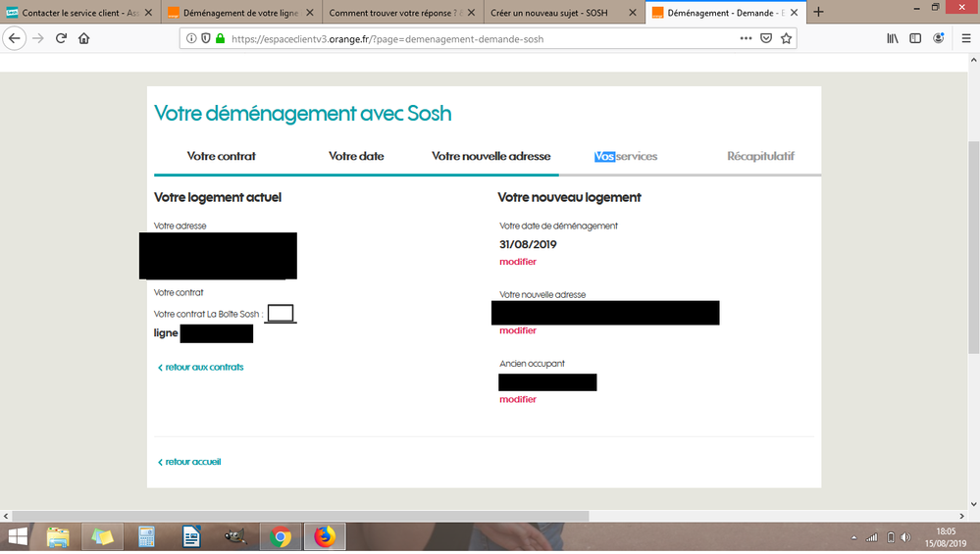Open page actions three-dots menu in address bar
Viewport: 980px width, 554px height.
(x=746, y=38)
